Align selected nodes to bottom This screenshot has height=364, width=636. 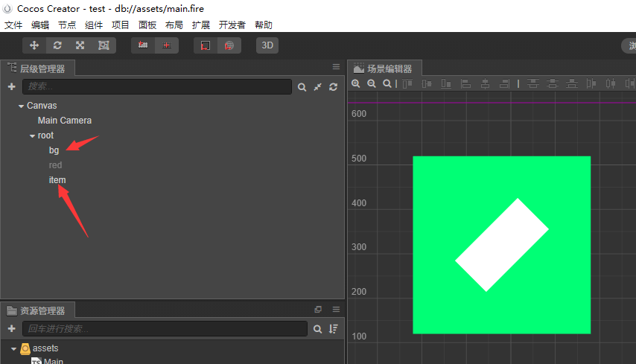[x=446, y=83]
